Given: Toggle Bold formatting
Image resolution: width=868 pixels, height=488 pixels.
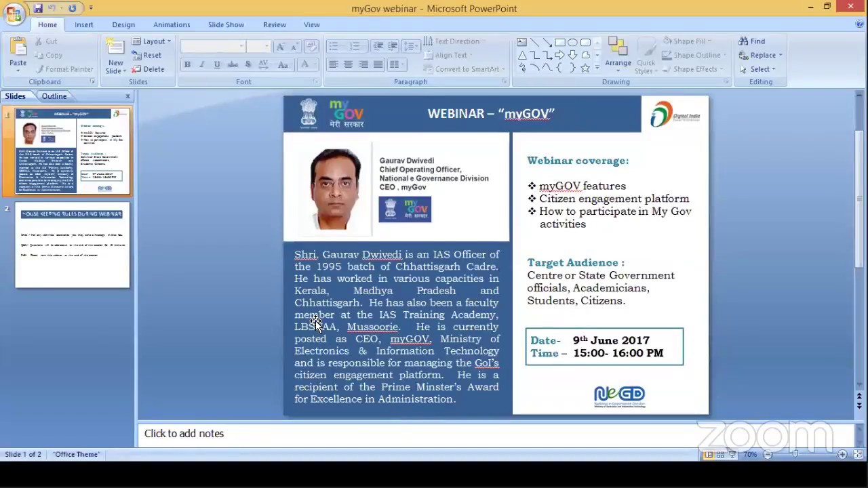Looking at the screenshot, I should click(x=187, y=64).
